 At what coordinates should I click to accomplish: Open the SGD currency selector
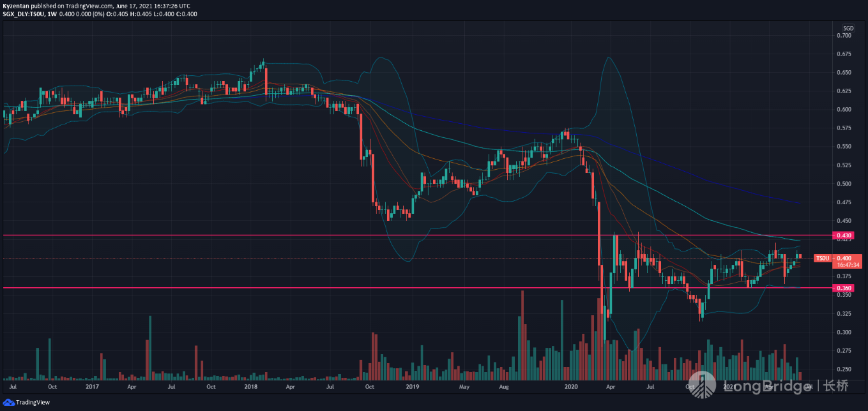click(x=848, y=28)
